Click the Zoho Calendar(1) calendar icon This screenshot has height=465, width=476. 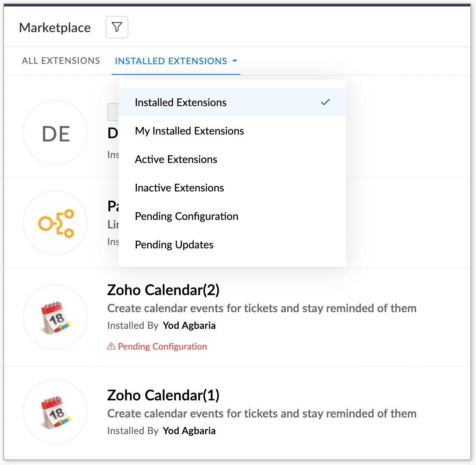56,412
